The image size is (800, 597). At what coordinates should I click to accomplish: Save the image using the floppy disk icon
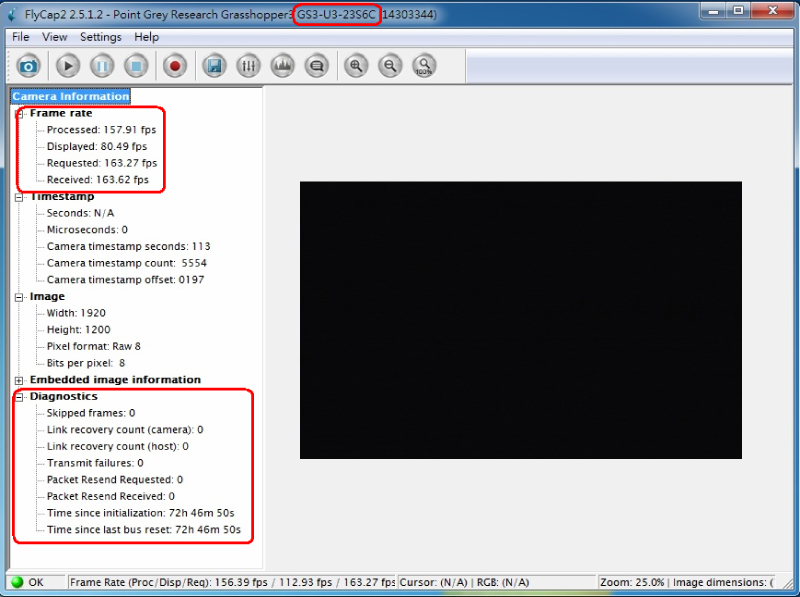(x=213, y=66)
